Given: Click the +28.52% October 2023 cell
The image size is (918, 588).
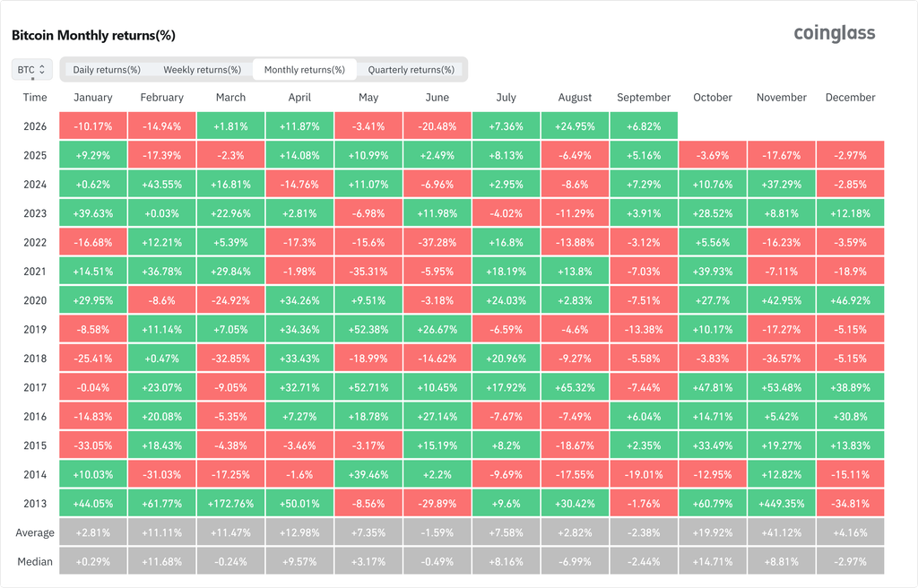Looking at the screenshot, I should click(713, 213).
